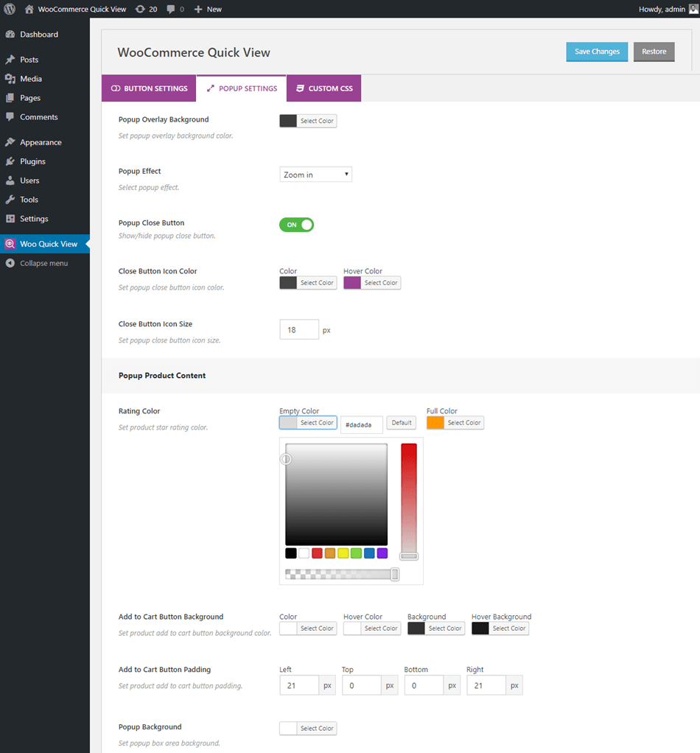
Task: Pick the red palette swatch
Action: (317, 553)
